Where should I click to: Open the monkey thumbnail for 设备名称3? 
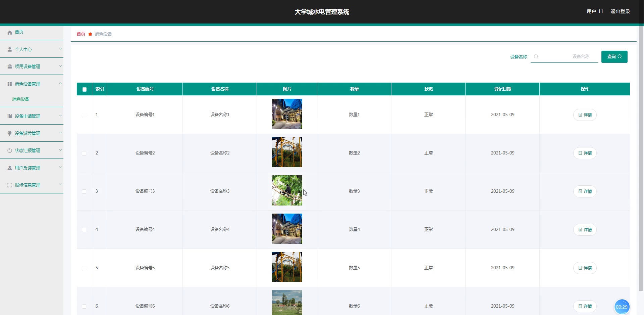[x=287, y=190]
